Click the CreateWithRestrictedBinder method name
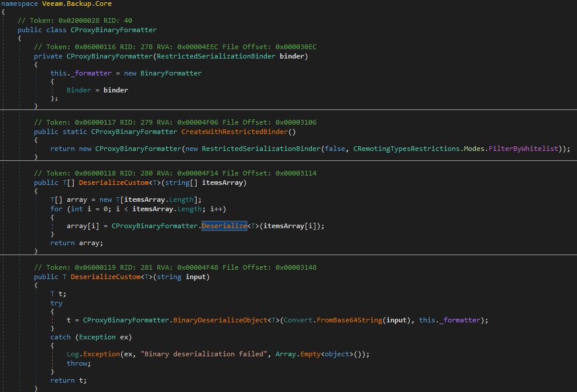The width and height of the screenshot is (577, 392). click(x=235, y=132)
